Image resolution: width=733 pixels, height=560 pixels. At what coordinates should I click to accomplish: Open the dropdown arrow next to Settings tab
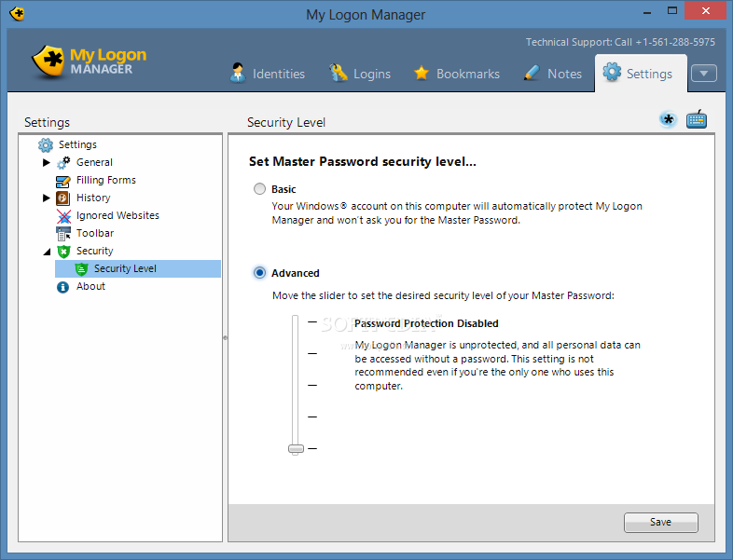[703, 74]
